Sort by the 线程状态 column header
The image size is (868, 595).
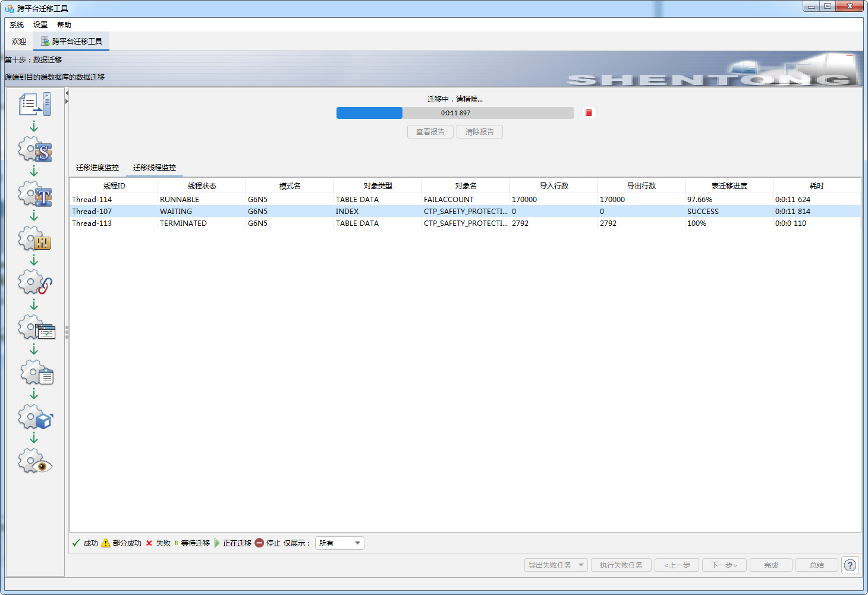click(202, 186)
